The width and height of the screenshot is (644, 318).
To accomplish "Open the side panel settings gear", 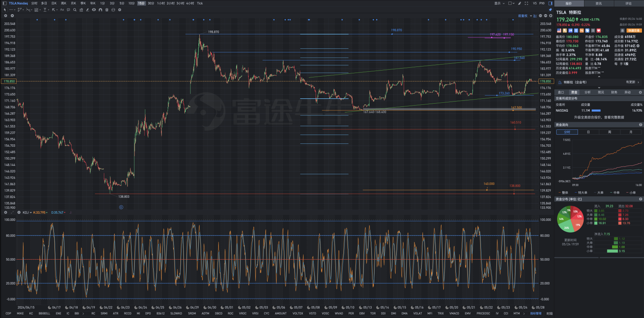I will click(x=640, y=92).
